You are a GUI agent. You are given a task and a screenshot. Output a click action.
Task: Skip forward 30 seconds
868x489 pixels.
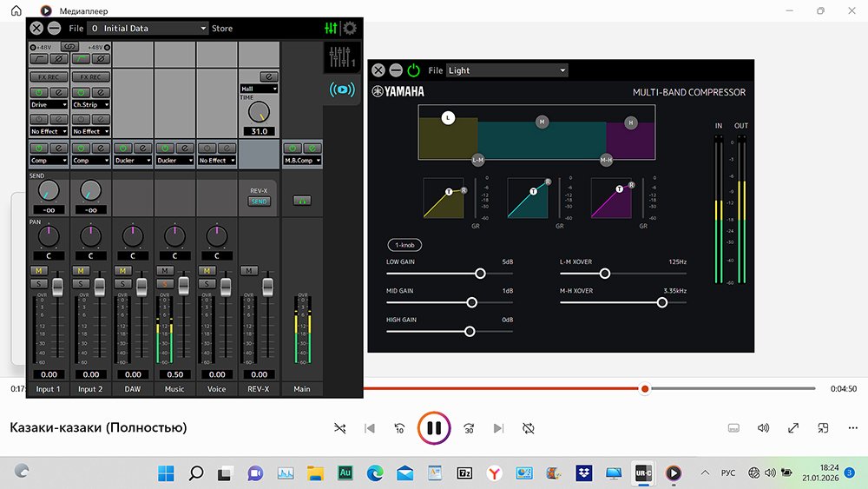[x=469, y=428]
